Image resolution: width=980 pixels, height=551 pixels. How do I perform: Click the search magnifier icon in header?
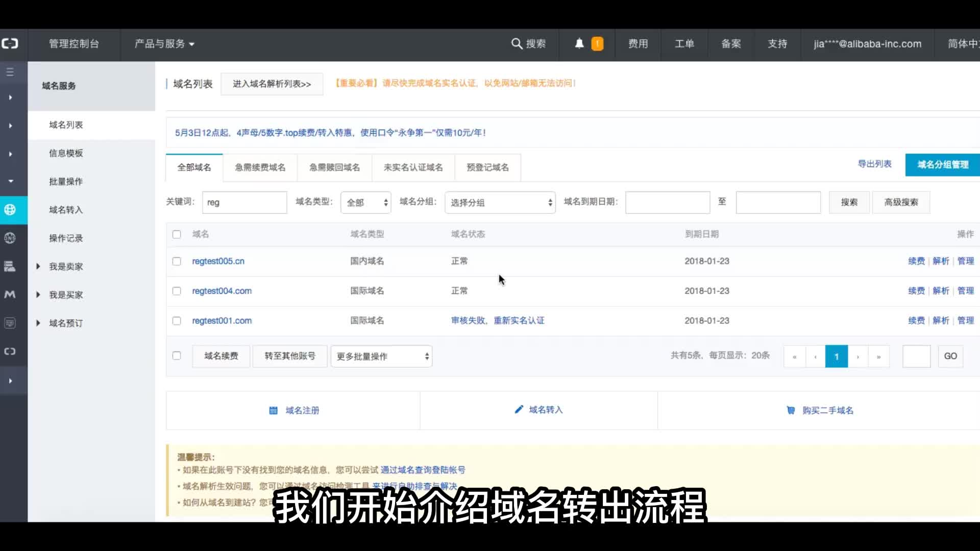[517, 44]
